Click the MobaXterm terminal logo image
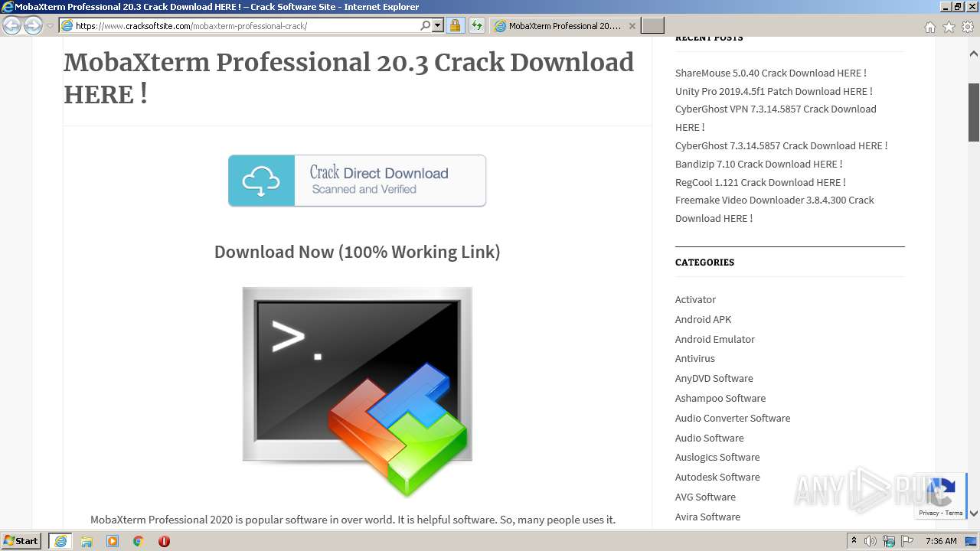 tap(357, 392)
